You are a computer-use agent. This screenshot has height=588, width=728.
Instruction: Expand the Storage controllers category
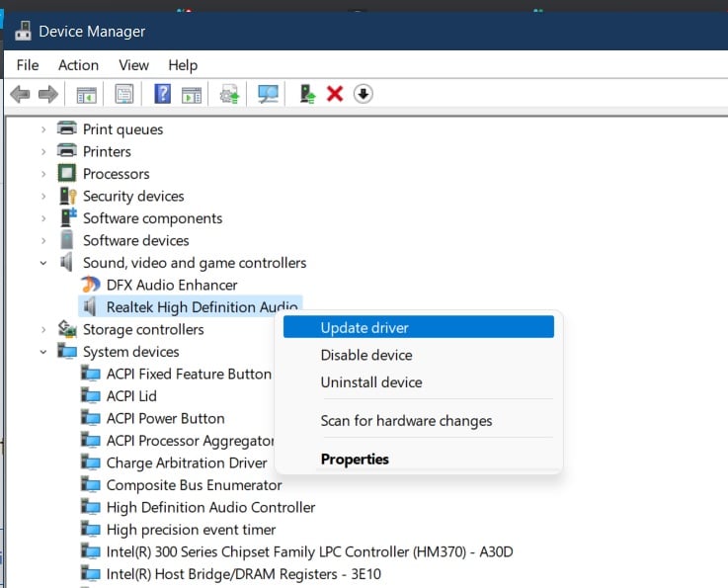43,330
